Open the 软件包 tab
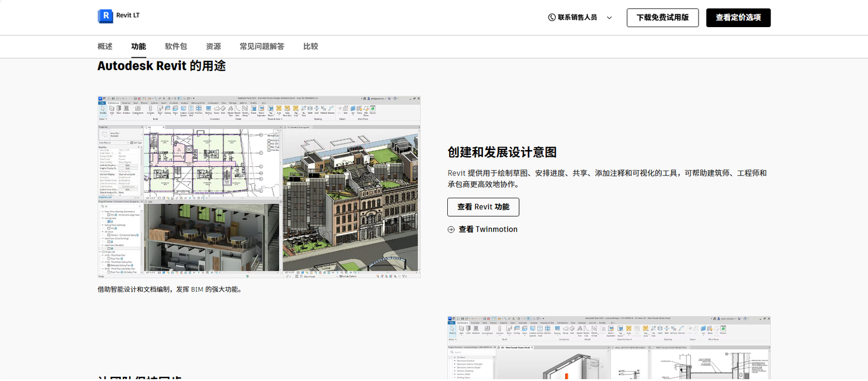Screen dimensions: 868x381 [176, 46]
